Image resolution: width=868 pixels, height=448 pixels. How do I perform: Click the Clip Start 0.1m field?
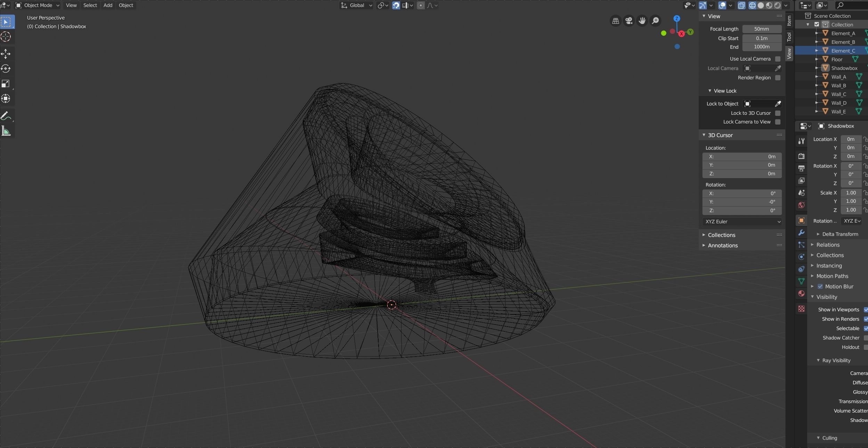click(762, 38)
